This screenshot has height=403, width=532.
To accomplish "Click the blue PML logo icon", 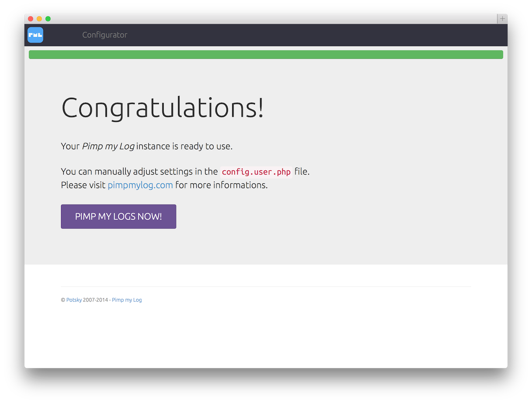I will click(35, 35).
